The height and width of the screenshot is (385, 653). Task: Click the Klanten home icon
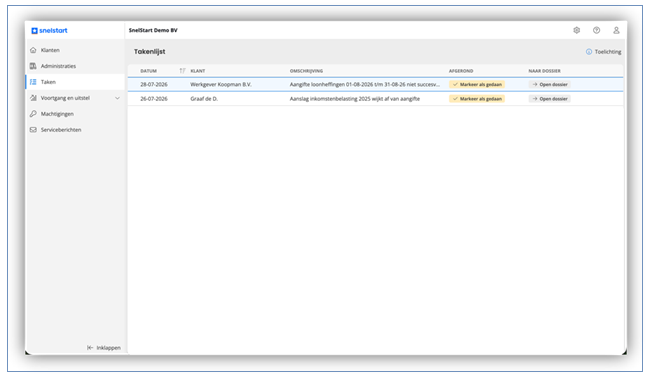coord(33,50)
